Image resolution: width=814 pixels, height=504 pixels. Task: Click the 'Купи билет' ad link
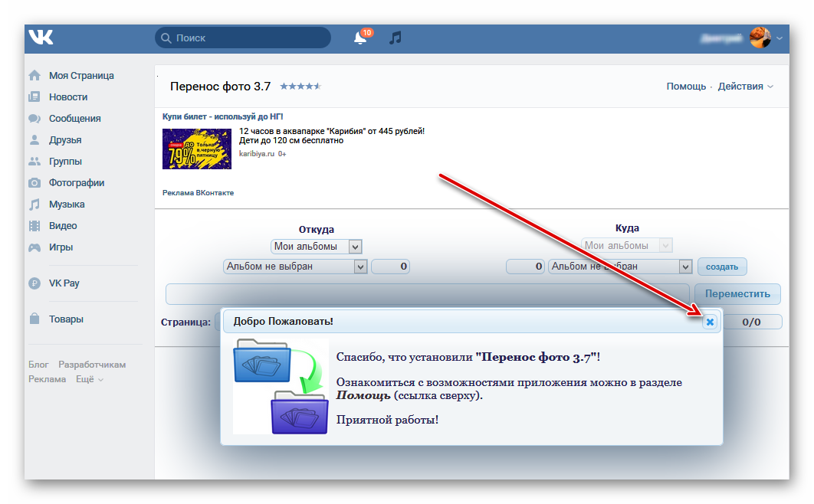pyautogui.click(x=222, y=116)
